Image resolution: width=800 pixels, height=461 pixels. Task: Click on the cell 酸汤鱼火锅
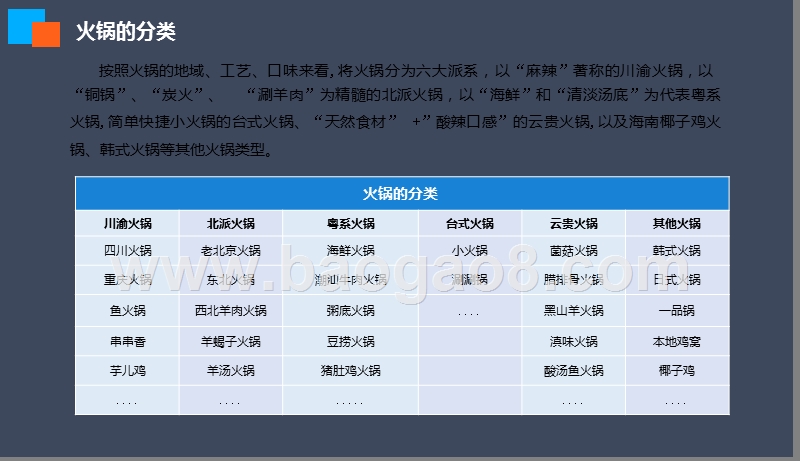573,370
